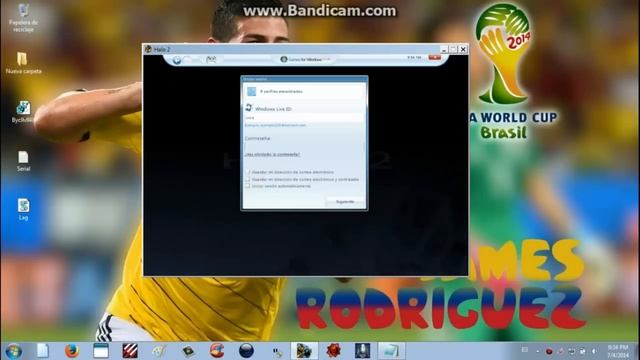Open the light blue notes taskbar icon

[391, 351]
